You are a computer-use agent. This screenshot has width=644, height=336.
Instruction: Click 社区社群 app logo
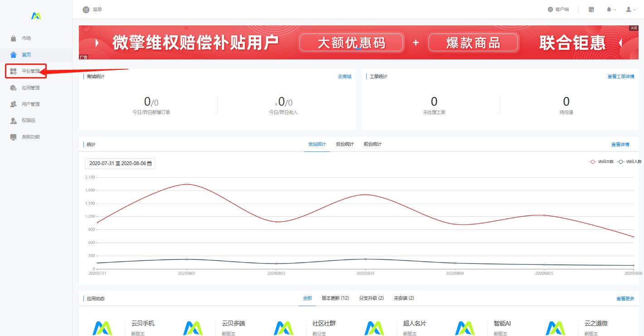(x=284, y=328)
